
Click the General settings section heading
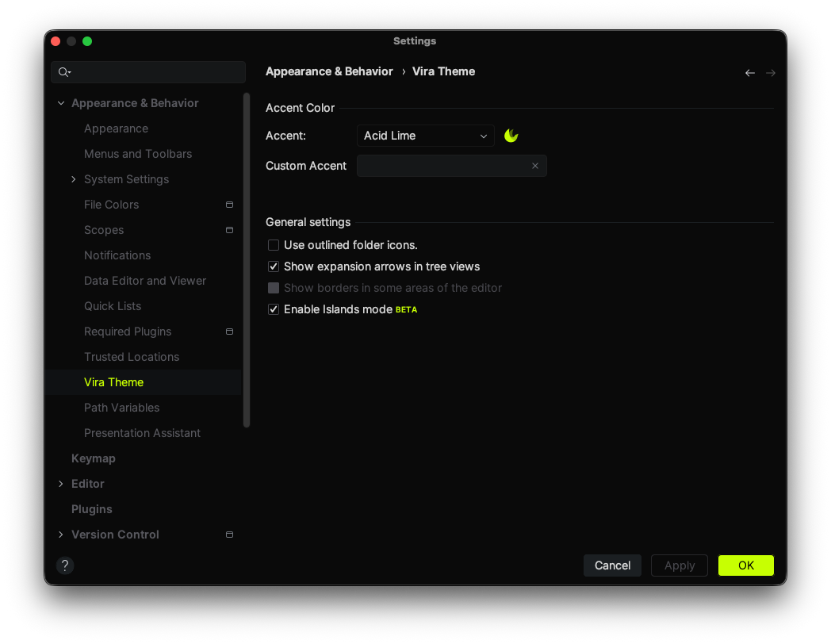click(x=308, y=222)
